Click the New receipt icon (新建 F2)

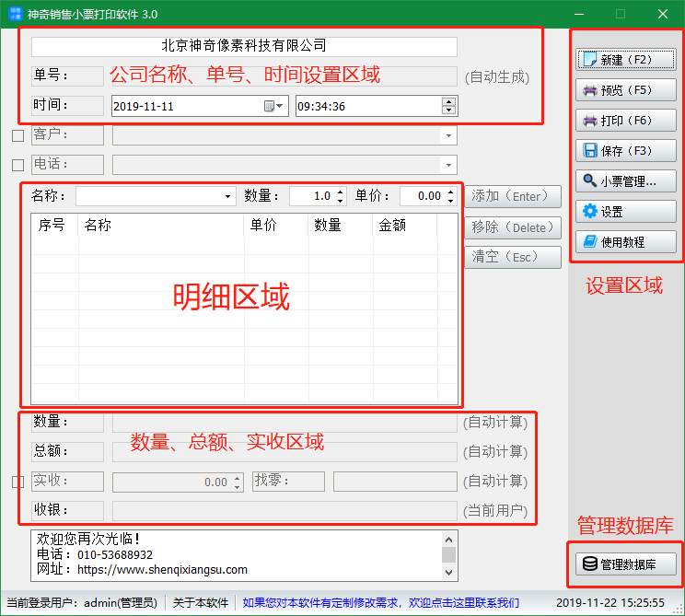click(590, 60)
